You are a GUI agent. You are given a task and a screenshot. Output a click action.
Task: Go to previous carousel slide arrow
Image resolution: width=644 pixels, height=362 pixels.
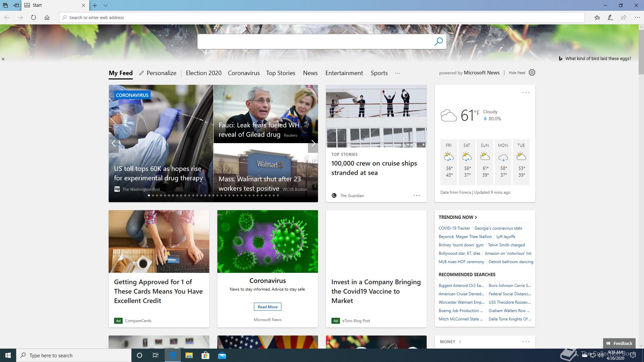tap(114, 143)
